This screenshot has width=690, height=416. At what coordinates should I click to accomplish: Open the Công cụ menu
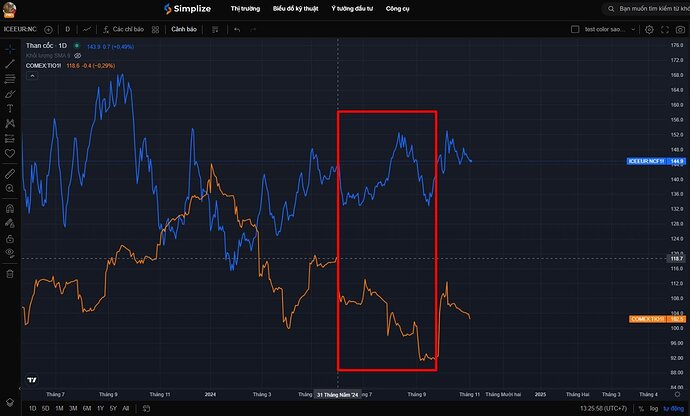397,8
